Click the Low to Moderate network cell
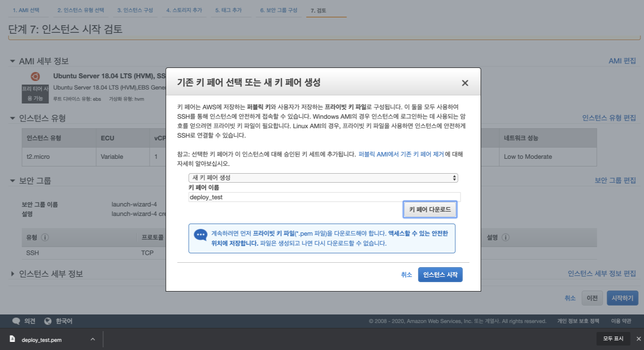The image size is (644, 350). click(x=548, y=157)
